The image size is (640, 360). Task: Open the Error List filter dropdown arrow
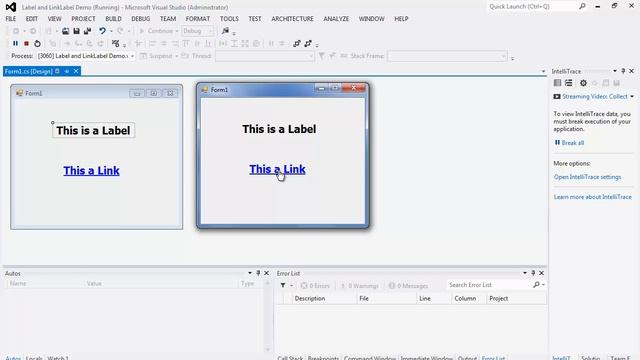[291, 286]
